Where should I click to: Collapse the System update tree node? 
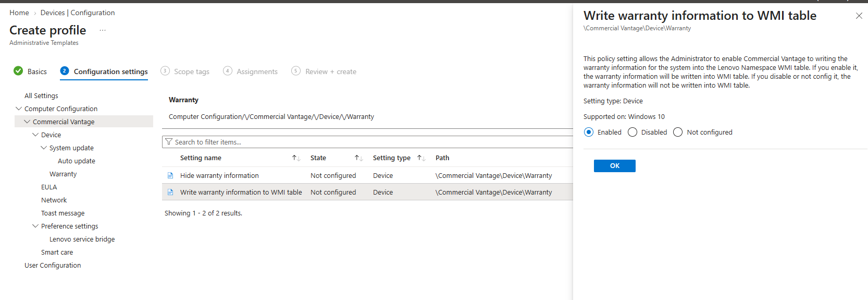(x=44, y=148)
